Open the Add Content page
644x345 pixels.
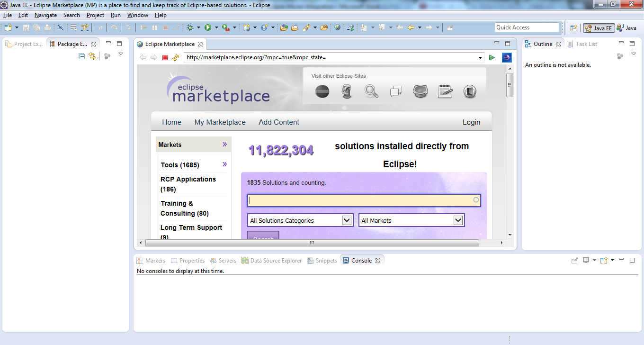click(278, 122)
